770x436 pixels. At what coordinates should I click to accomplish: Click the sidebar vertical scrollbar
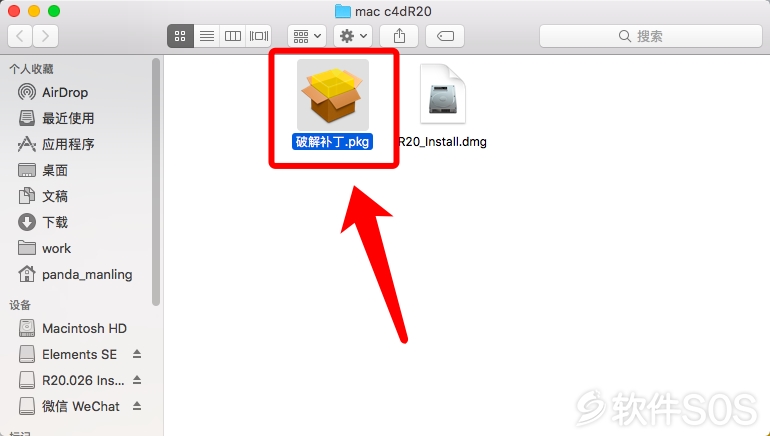[x=156, y=182]
